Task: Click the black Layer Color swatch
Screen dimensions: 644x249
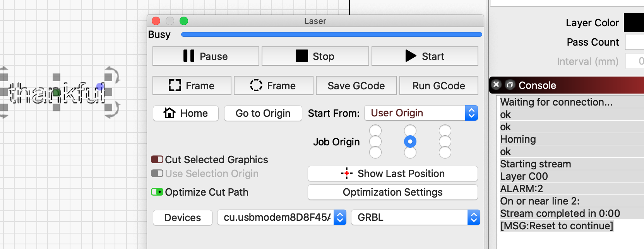Action: tap(634, 22)
